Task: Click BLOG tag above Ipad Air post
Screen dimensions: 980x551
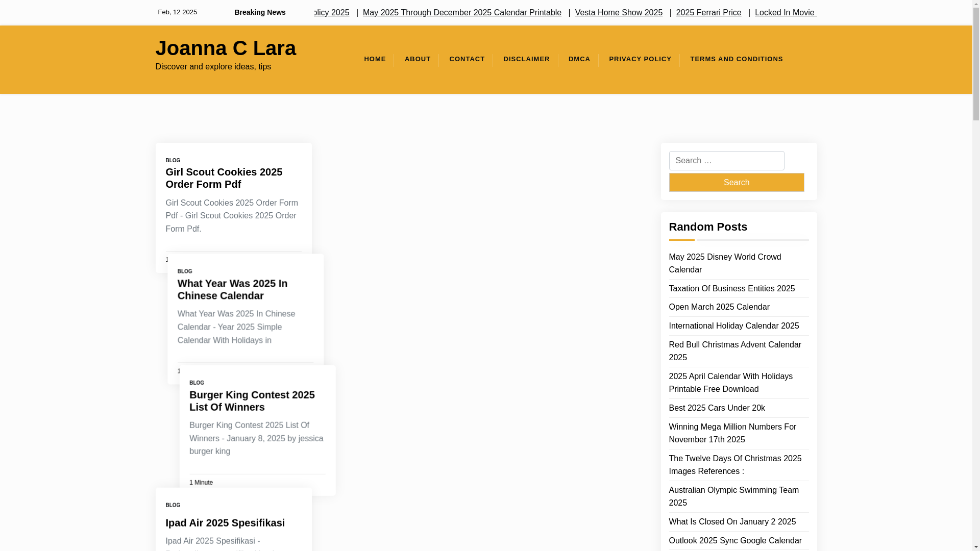Action: pyautogui.click(x=173, y=505)
